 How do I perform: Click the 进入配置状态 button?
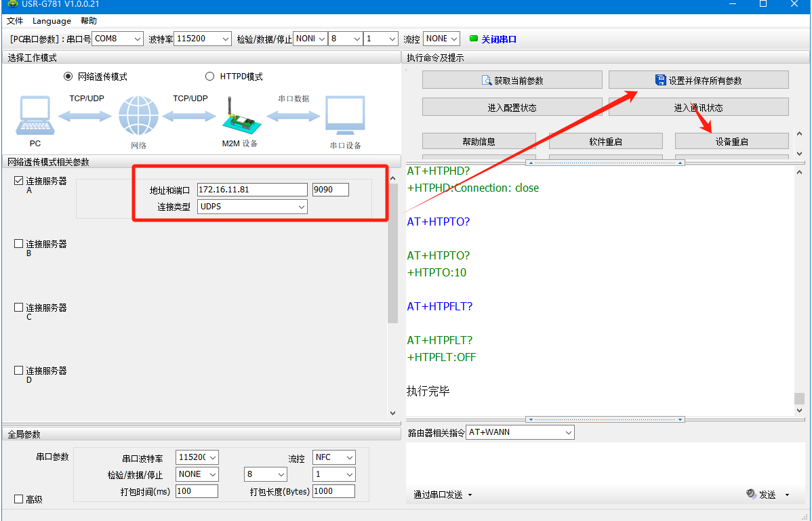point(512,108)
